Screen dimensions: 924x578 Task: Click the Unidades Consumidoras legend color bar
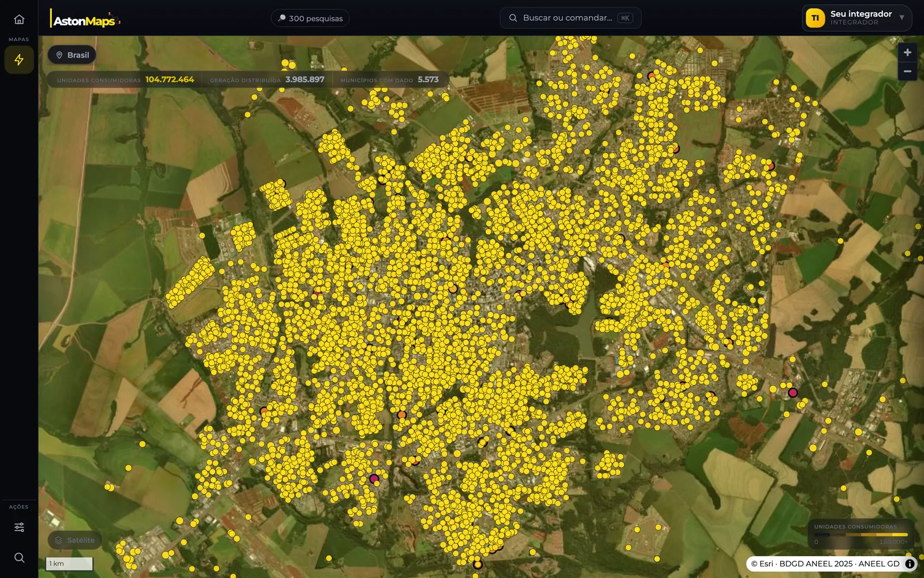tap(860, 535)
